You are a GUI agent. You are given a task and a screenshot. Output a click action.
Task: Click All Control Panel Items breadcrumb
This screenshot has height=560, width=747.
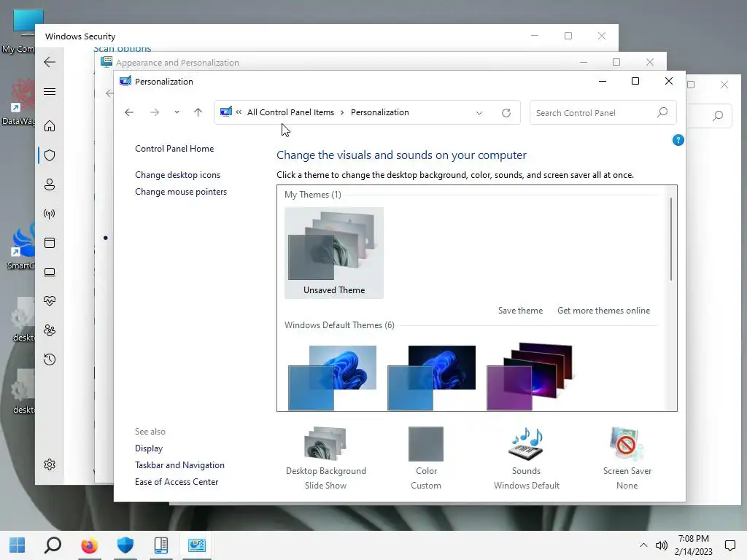point(290,112)
